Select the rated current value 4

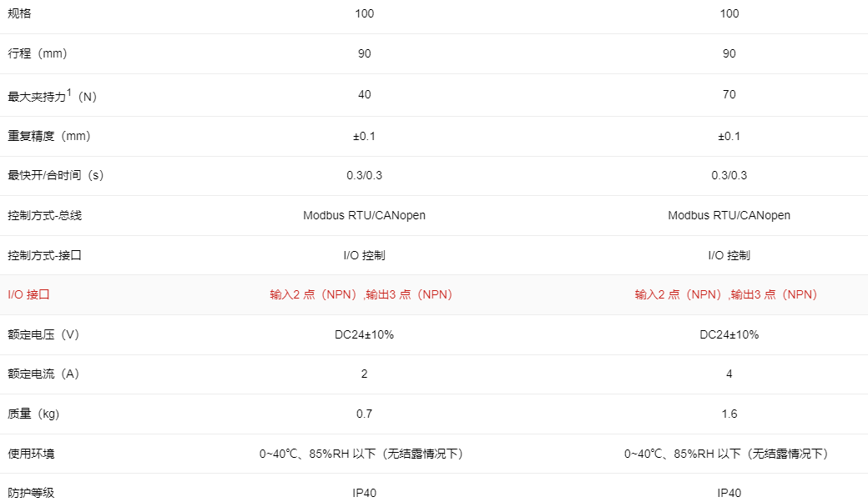click(729, 374)
